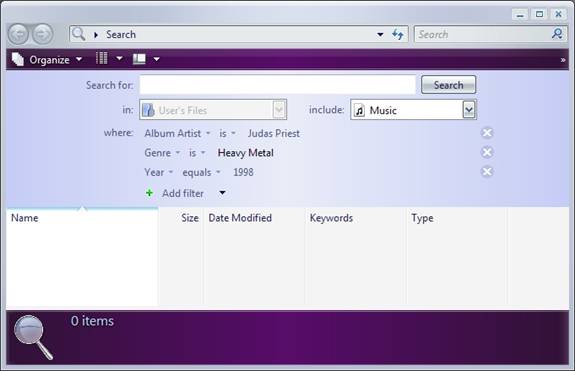Change the Album Artist 'is' operator

coord(227,133)
